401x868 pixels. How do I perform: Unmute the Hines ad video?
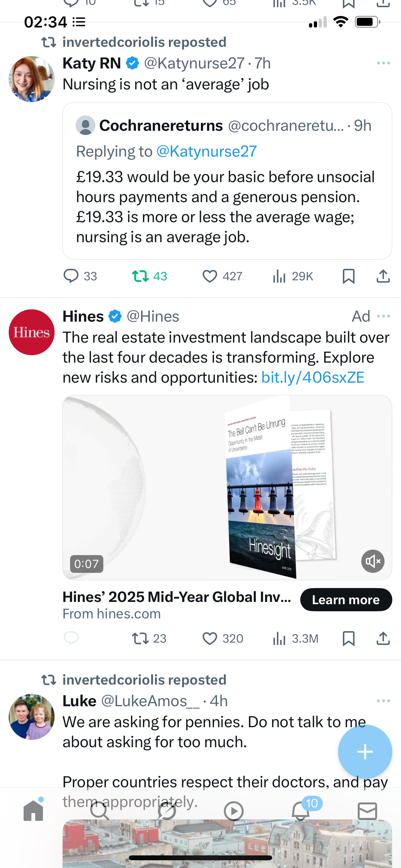pyautogui.click(x=373, y=561)
